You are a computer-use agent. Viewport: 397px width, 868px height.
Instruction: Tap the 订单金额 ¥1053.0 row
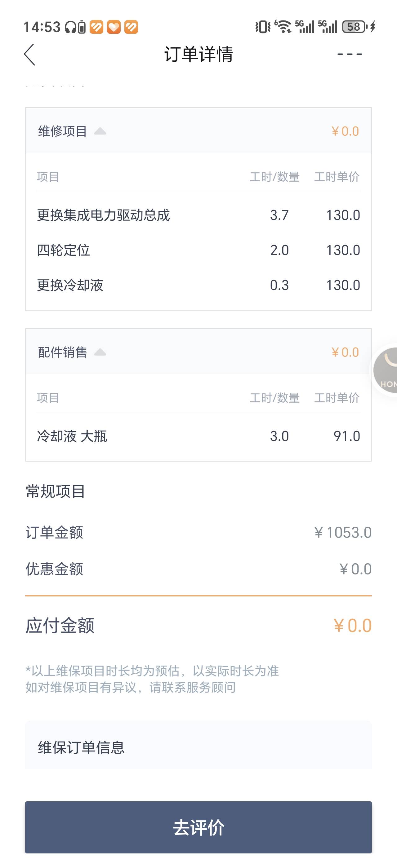coord(198,532)
